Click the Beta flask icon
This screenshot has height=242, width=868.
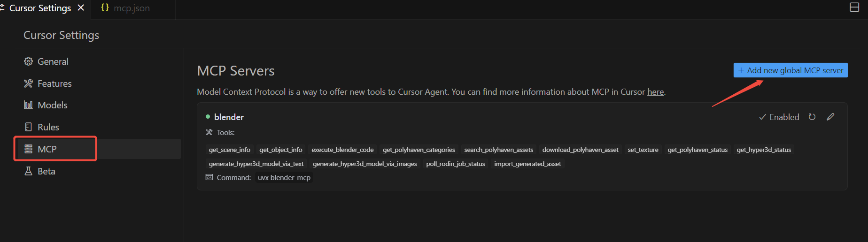[x=28, y=171]
